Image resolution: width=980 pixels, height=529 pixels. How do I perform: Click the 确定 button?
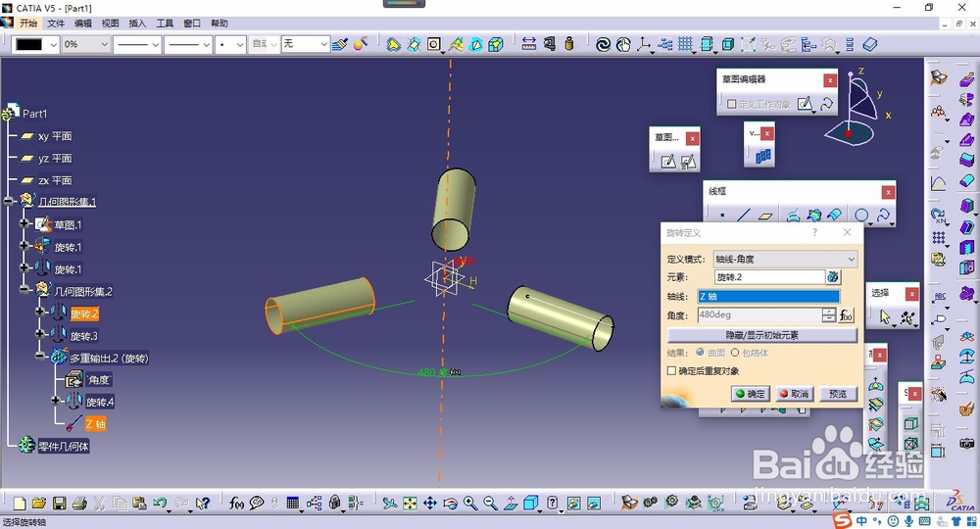(750, 394)
